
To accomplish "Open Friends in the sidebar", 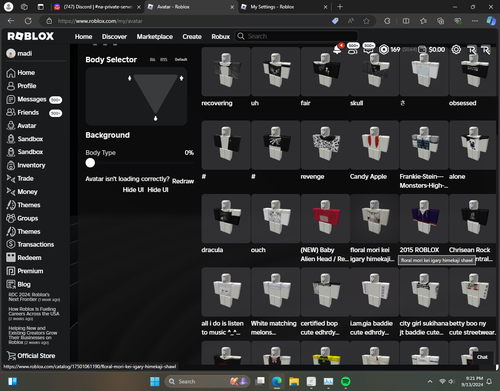I will click(x=28, y=112).
